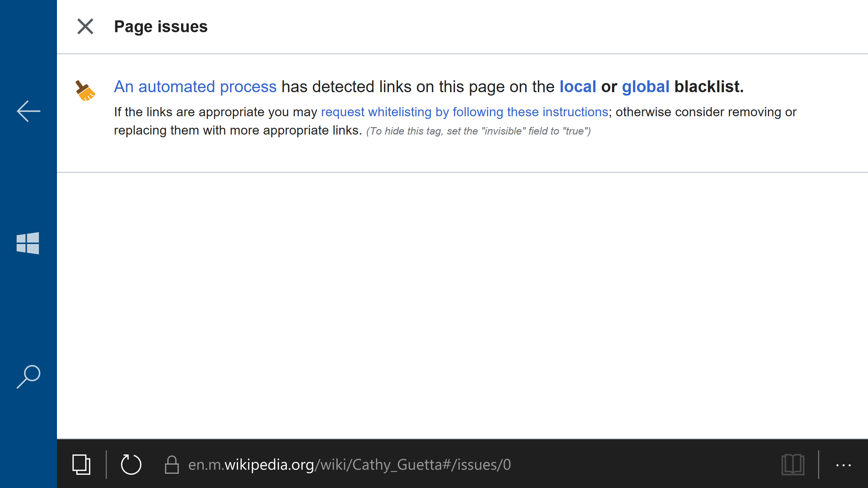Click the 'An automated process' link
The width and height of the screenshot is (868, 488).
click(195, 86)
